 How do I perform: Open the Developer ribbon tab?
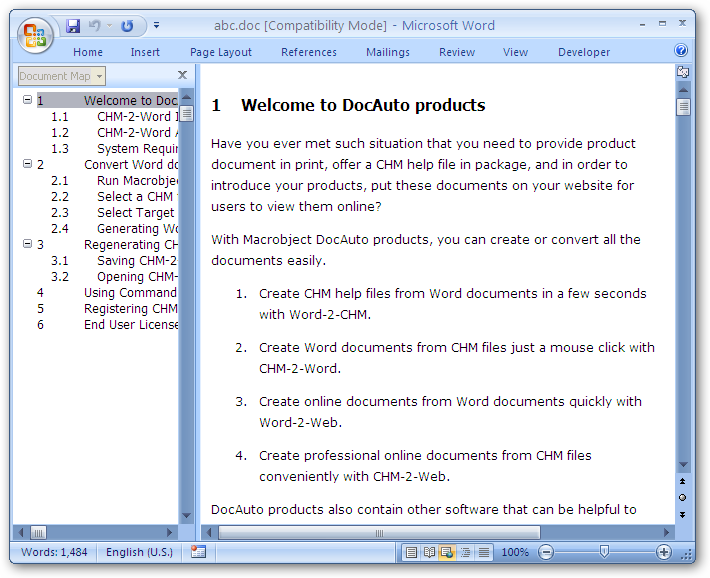[584, 52]
